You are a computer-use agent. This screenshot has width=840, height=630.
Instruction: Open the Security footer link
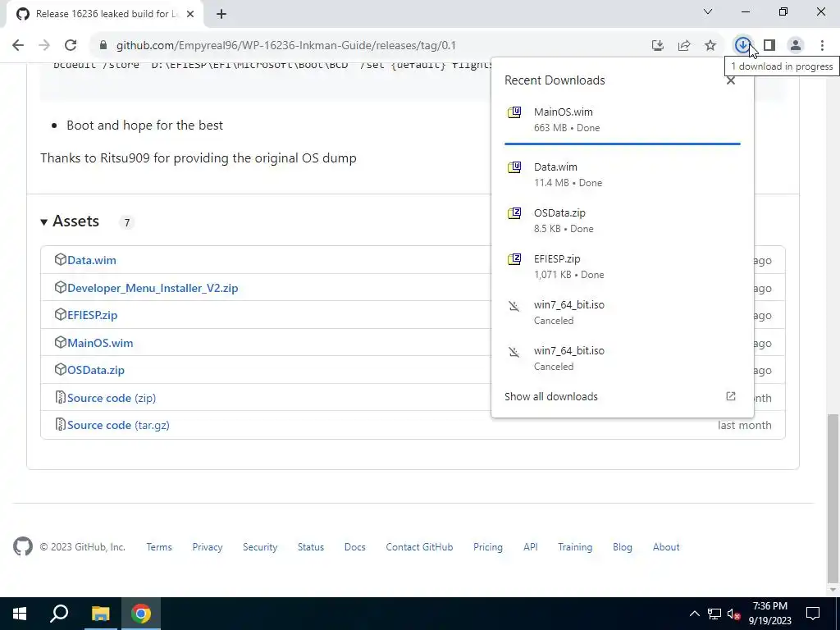coord(260,547)
